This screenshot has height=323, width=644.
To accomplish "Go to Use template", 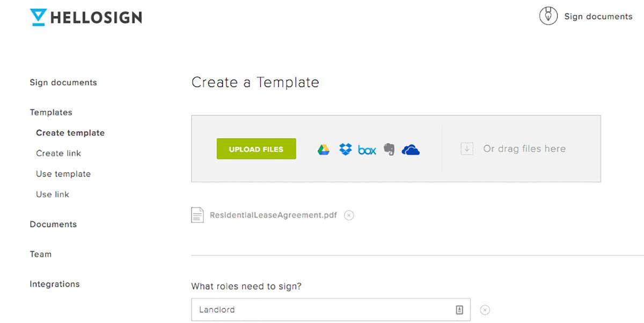I will tap(63, 174).
